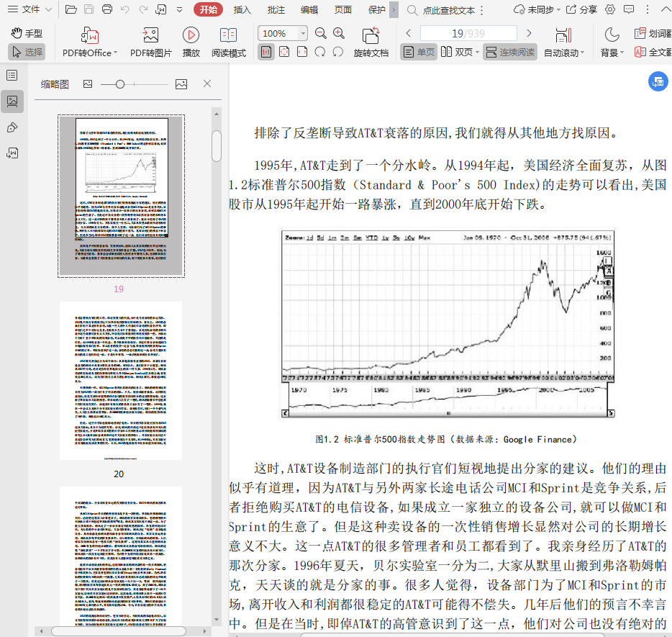Switch to 批注 tab
The width and height of the screenshot is (672, 637).
coord(276,9)
